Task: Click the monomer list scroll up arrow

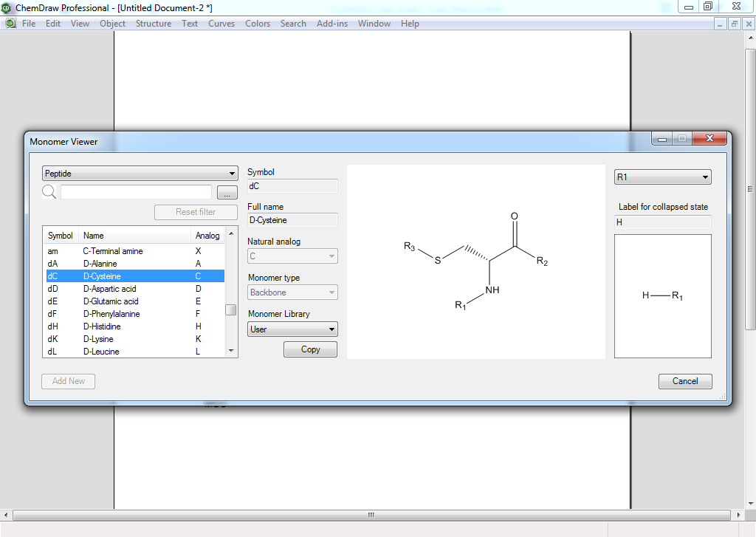Action: pyautogui.click(x=231, y=233)
